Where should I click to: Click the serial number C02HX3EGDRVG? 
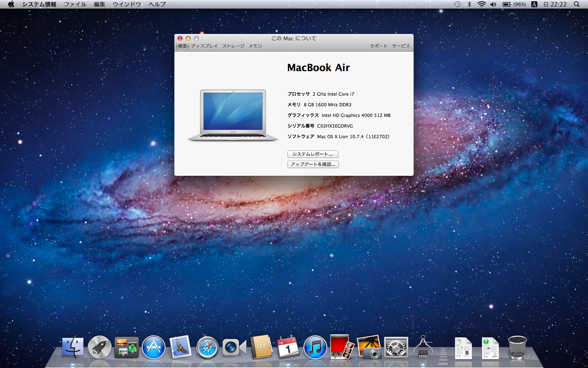point(335,126)
